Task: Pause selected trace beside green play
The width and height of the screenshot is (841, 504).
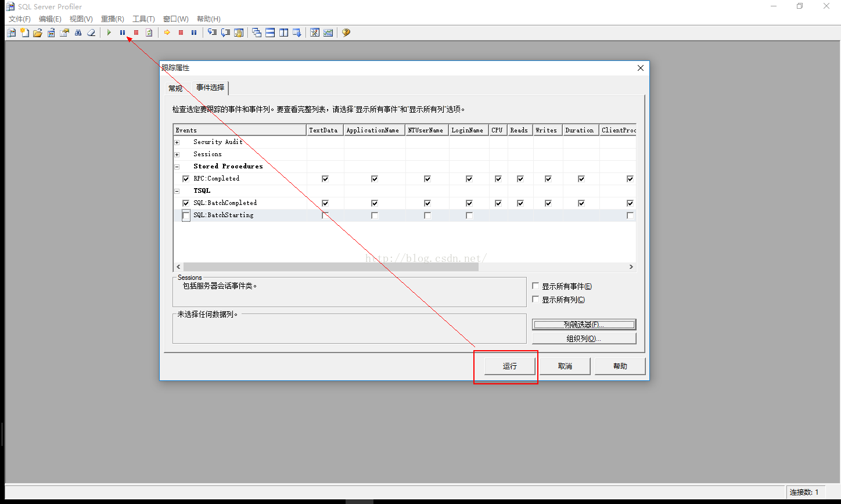Action: tap(123, 33)
